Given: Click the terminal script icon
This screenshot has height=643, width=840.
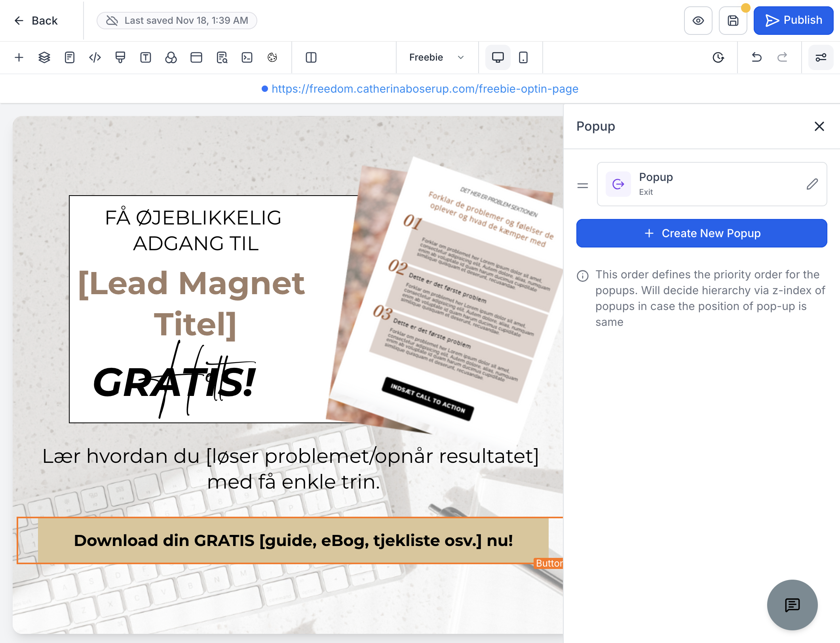Looking at the screenshot, I should point(247,57).
